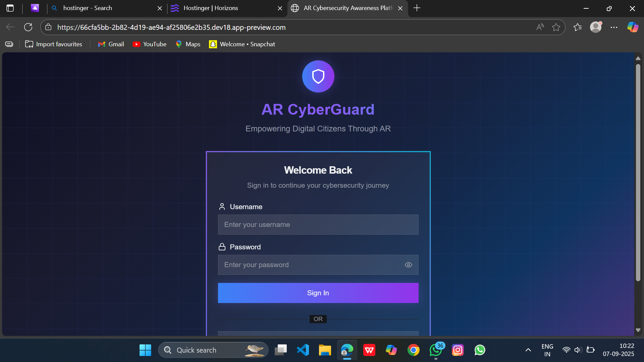This screenshot has height=362, width=644.
Task: Open the Read aloud icon
Action: 540,27
